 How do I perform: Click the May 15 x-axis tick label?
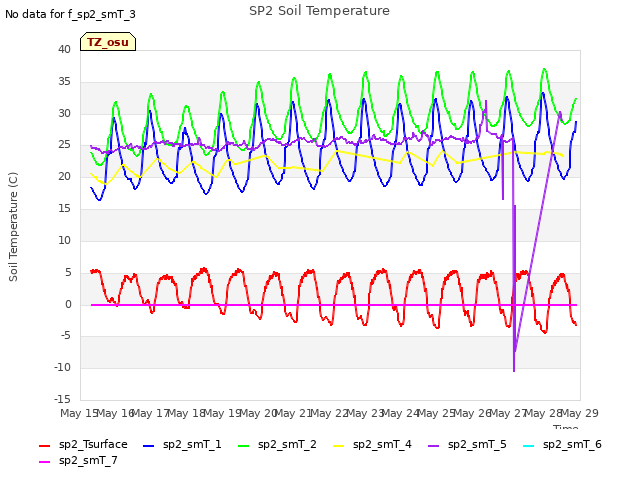(79, 413)
